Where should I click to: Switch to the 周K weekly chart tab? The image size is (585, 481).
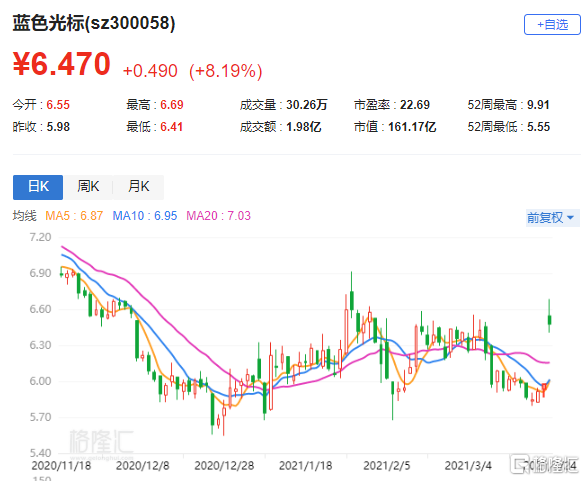click(88, 187)
